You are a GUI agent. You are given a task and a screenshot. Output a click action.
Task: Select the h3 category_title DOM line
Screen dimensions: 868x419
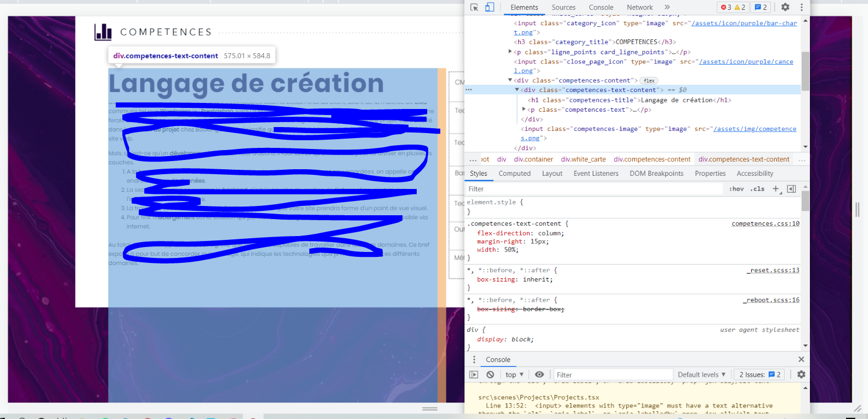(595, 42)
